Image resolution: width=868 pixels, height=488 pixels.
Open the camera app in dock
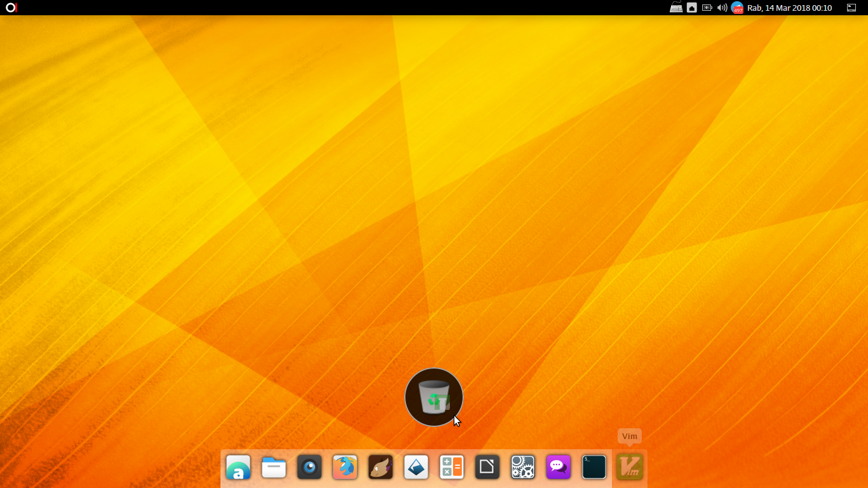tap(309, 468)
